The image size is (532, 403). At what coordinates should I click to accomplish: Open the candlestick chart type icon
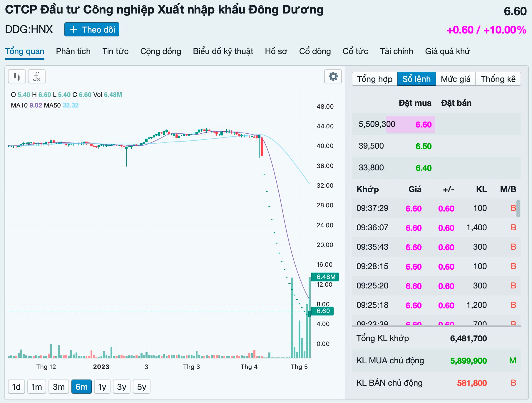point(17,77)
